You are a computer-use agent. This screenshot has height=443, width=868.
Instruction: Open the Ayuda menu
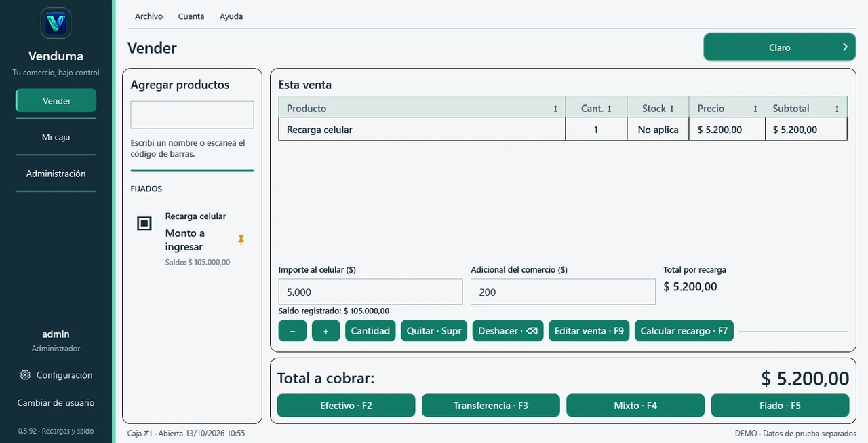pos(231,16)
